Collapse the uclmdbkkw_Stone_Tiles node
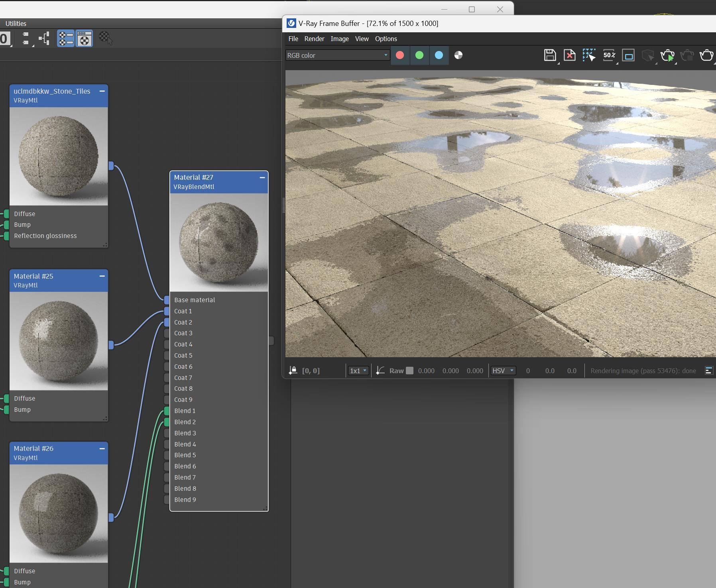716x588 pixels. coord(102,91)
